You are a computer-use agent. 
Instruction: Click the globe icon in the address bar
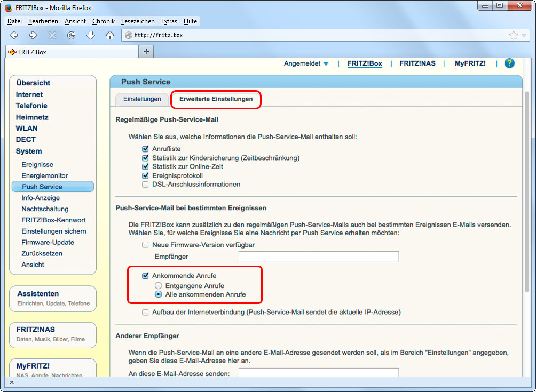[x=128, y=35]
